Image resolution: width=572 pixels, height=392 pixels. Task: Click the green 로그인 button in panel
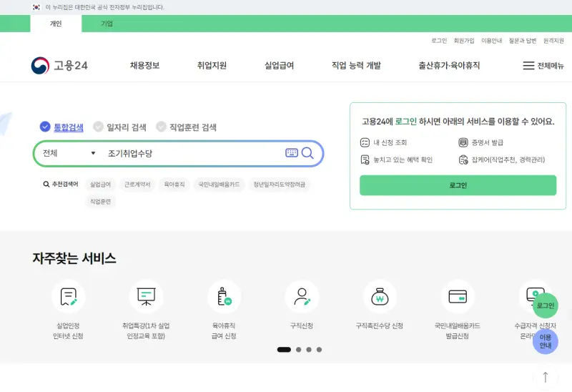(x=458, y=185)
